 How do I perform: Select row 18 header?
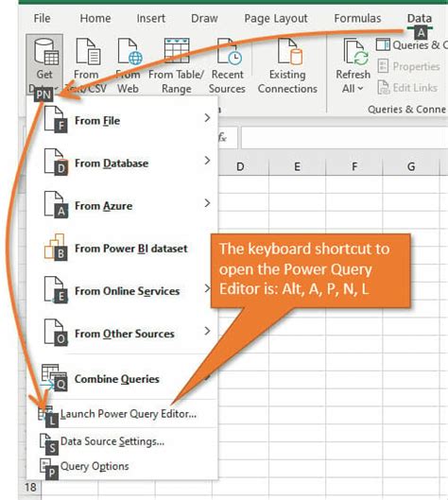[x=30, y=488]
